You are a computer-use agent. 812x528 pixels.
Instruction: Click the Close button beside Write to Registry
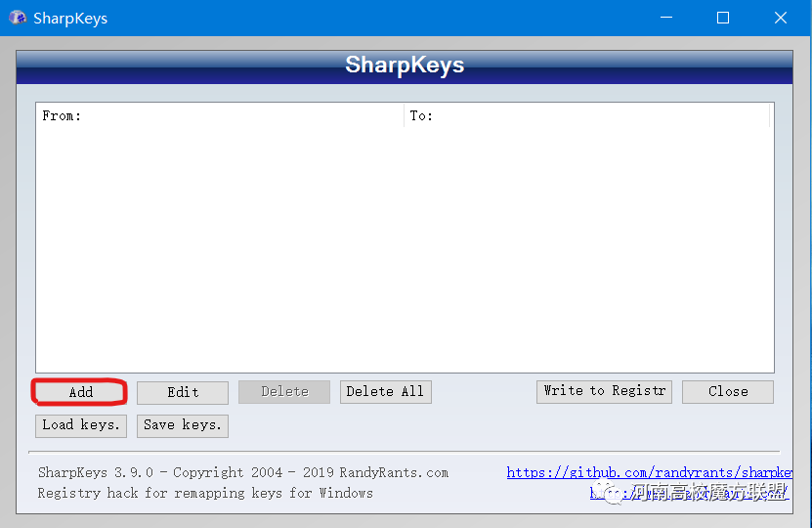pos(728,391)
